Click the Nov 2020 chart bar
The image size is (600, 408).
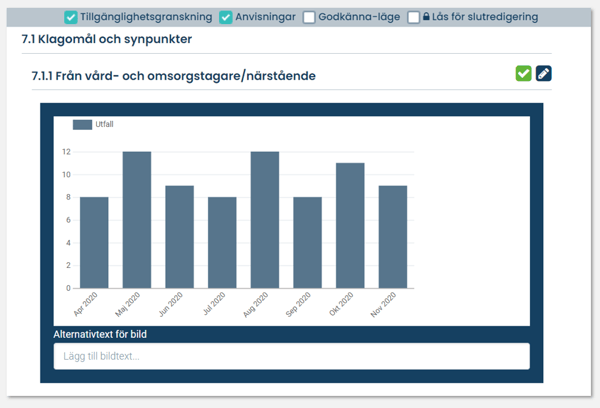tap(392, 237)
